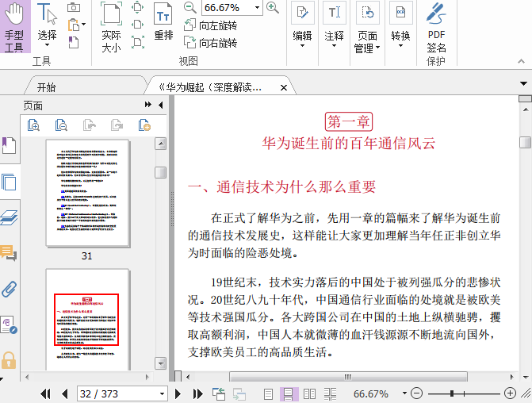Screen dimensions: 532x403
Task: Enable single page view mode
Action: click(268, 393)
